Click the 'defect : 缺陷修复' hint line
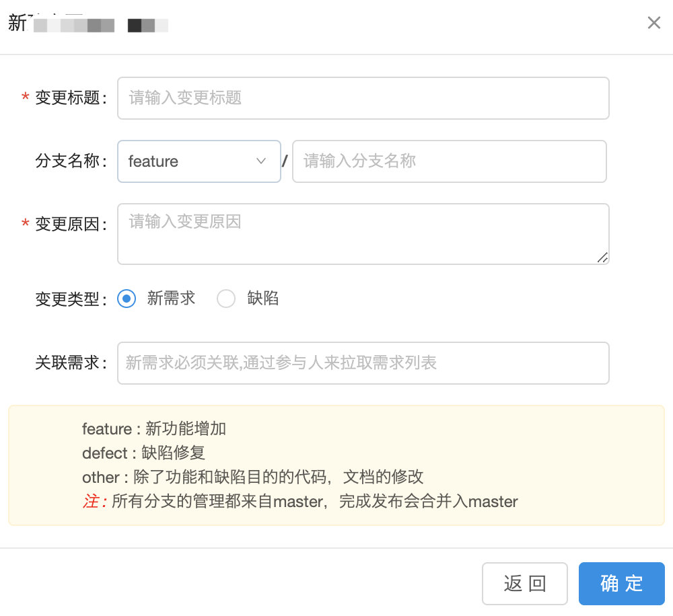The image size is (673, 616). [143, 453]
